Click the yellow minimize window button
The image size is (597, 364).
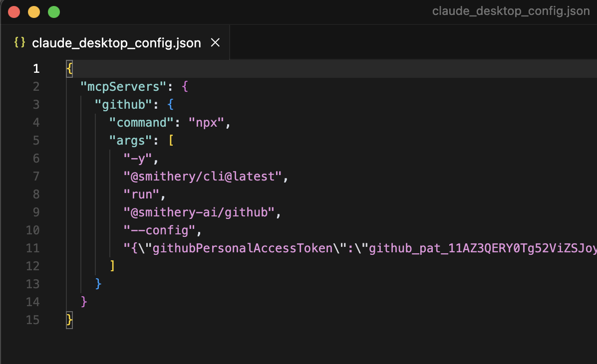34,12
